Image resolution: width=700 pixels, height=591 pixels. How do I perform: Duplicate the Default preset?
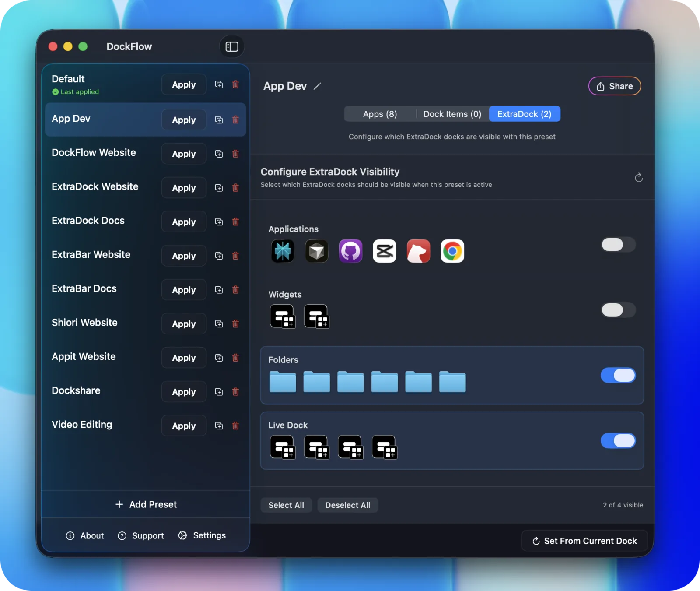tap(219, 84)
